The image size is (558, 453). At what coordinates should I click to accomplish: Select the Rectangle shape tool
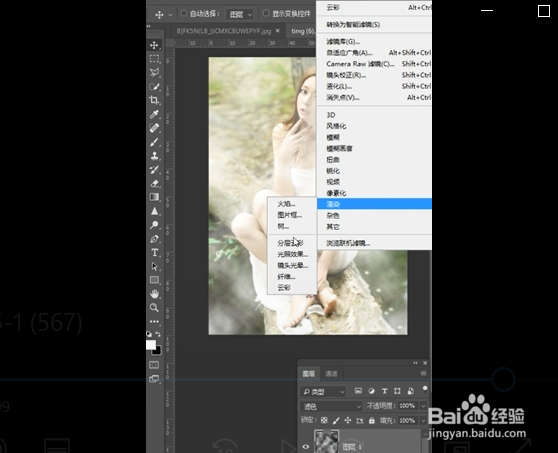[154, 280]
